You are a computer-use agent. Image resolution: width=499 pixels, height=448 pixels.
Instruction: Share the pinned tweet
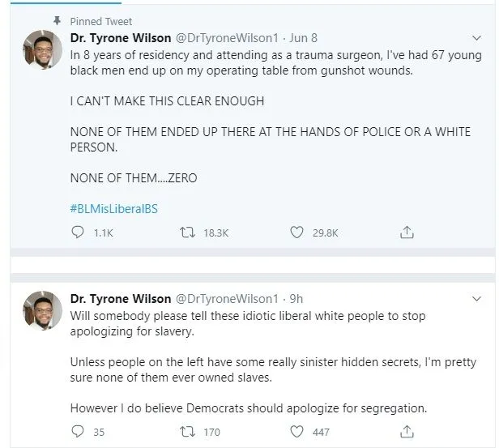(x=407, y=233)
